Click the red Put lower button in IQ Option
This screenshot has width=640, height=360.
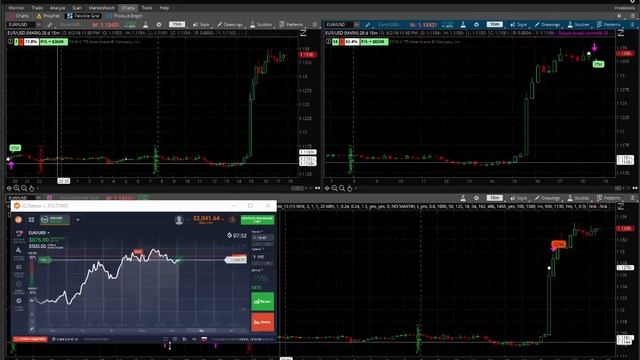click(x=262, y=322)
